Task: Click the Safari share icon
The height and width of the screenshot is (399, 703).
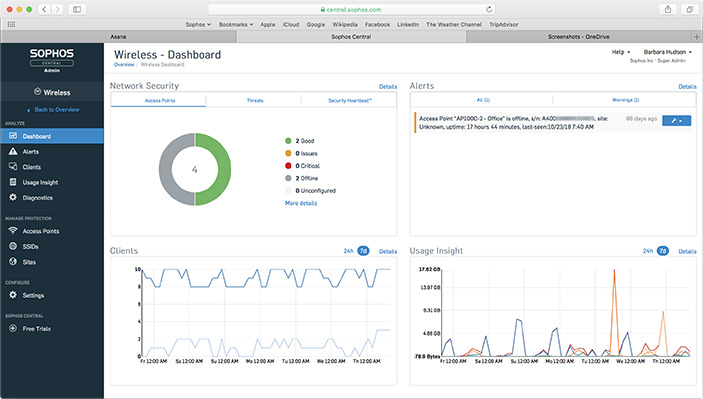Action: [668, 9]
